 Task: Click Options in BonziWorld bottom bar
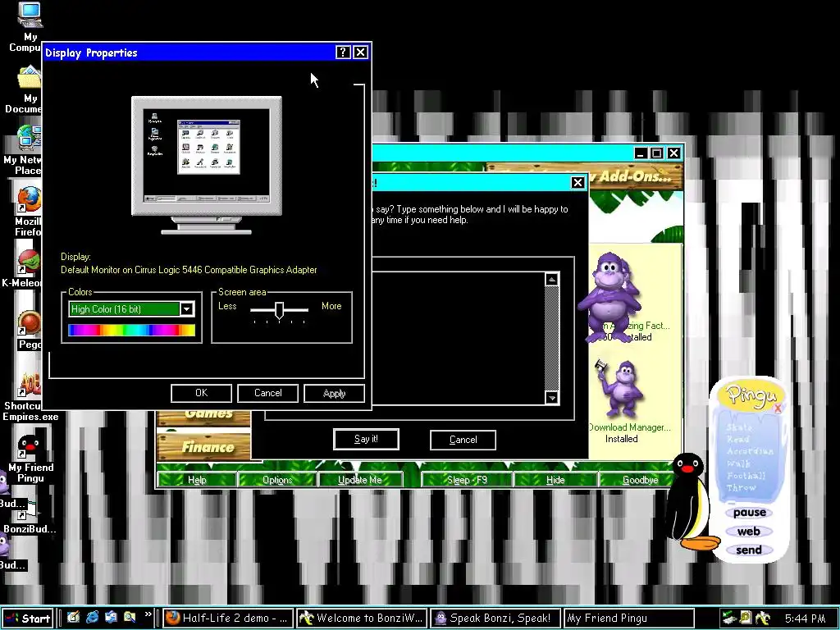[277, 479]
